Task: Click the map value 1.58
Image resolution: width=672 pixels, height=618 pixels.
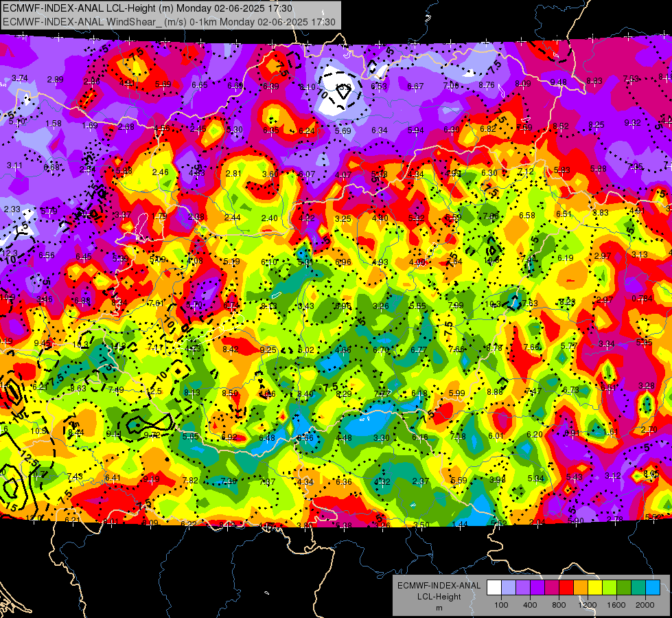Action: click(54, 124)
